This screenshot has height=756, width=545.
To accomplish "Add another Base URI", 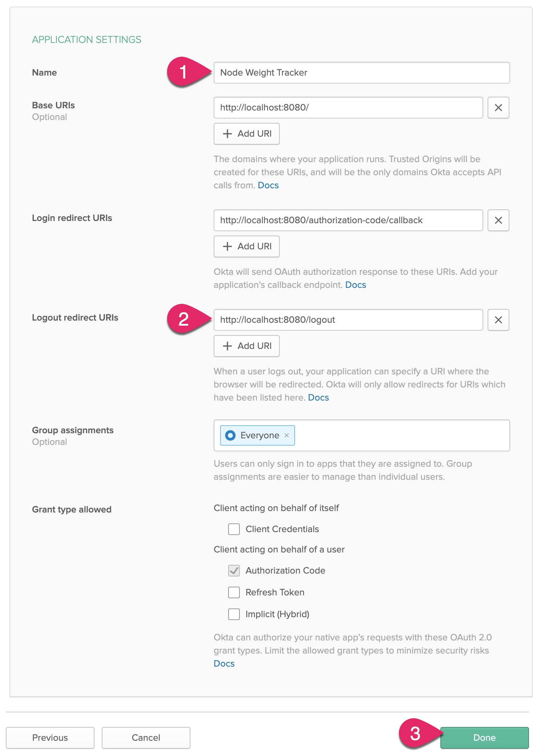I will point(247,134).
